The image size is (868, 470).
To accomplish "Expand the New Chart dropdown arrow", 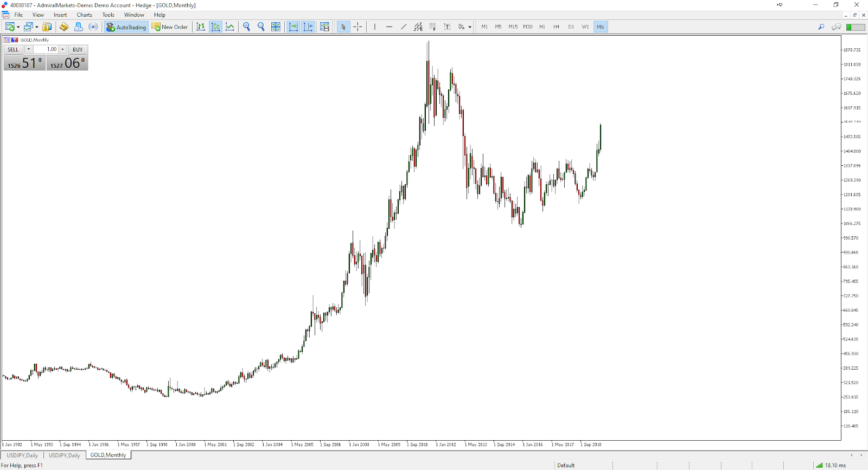I will 18,27.
